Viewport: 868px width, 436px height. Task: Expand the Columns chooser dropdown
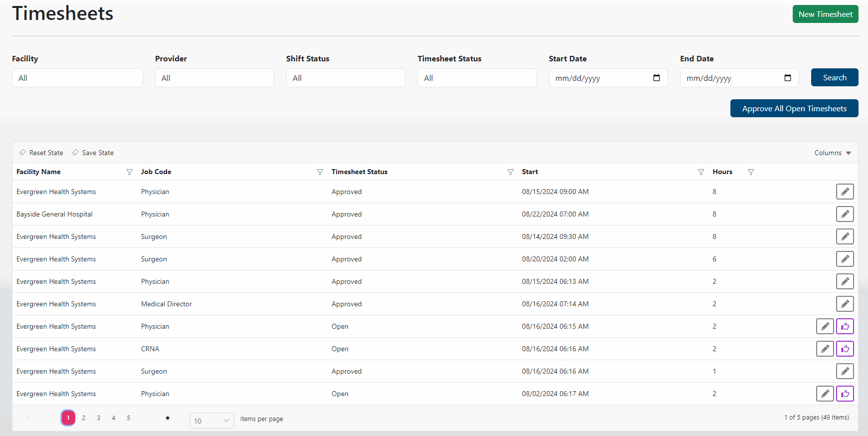[x=833, y=153]
